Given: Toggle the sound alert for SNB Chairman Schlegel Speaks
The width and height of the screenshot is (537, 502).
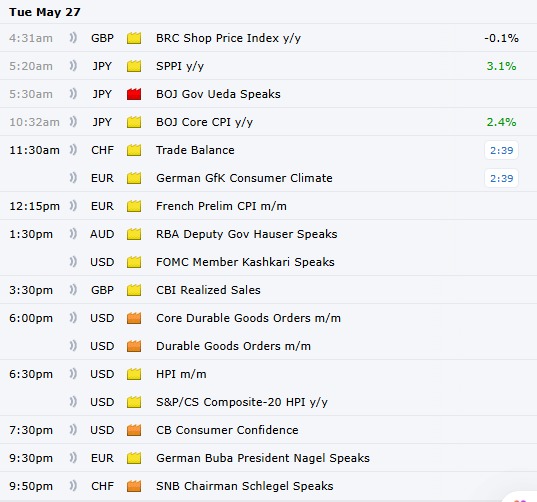Looking at the screenshot, I should (x=73, y=486).
